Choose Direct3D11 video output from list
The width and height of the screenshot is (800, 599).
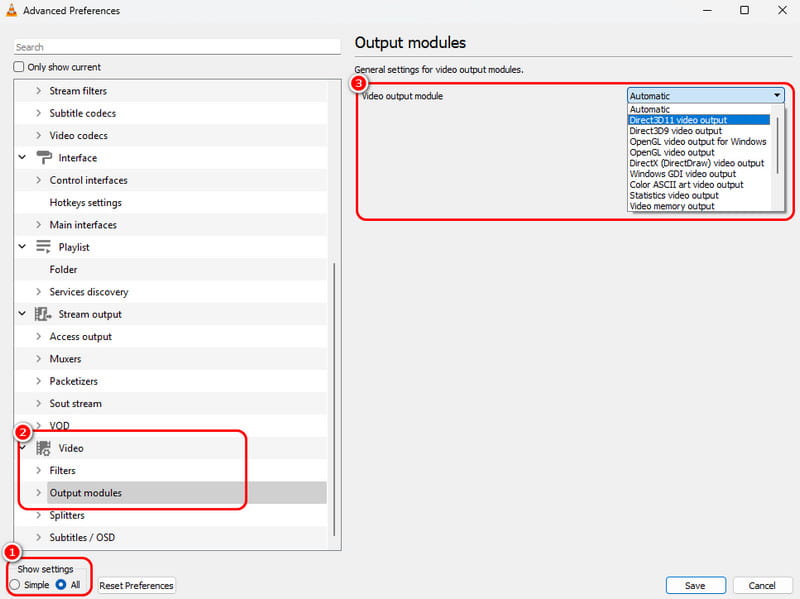point(678,120)
